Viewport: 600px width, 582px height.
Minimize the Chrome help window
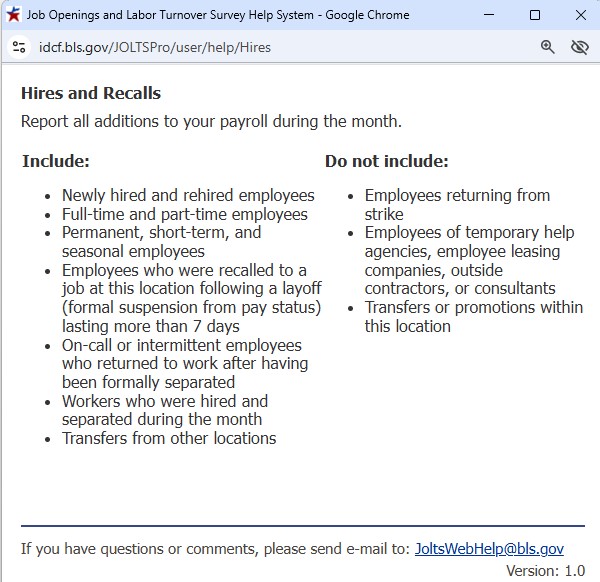click(489, 15)
